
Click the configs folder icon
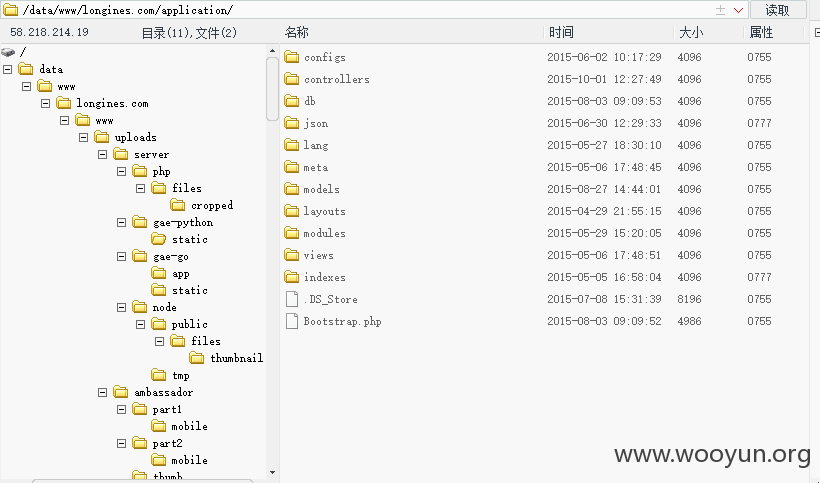tap(292, 57)
